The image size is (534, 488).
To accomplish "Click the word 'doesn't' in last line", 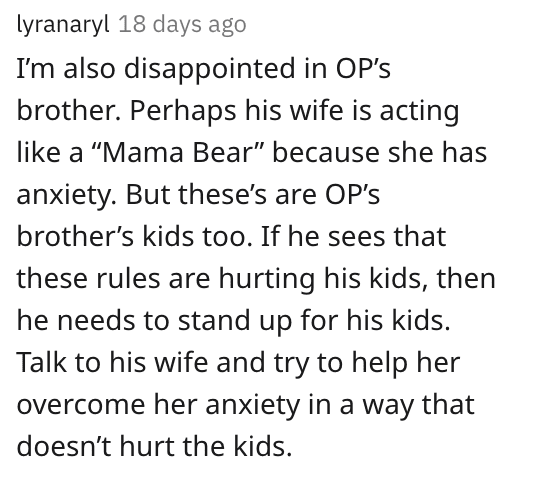I will (x=64, y=446).
